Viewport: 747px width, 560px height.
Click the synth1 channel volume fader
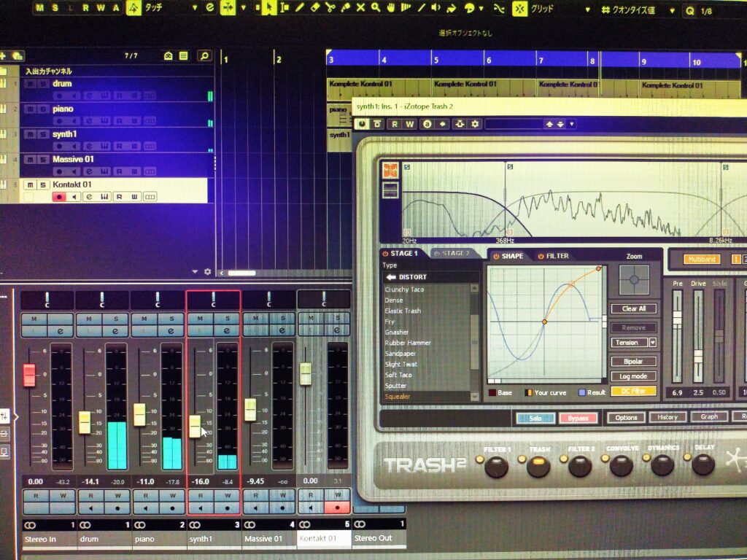[x=195, y=426]
